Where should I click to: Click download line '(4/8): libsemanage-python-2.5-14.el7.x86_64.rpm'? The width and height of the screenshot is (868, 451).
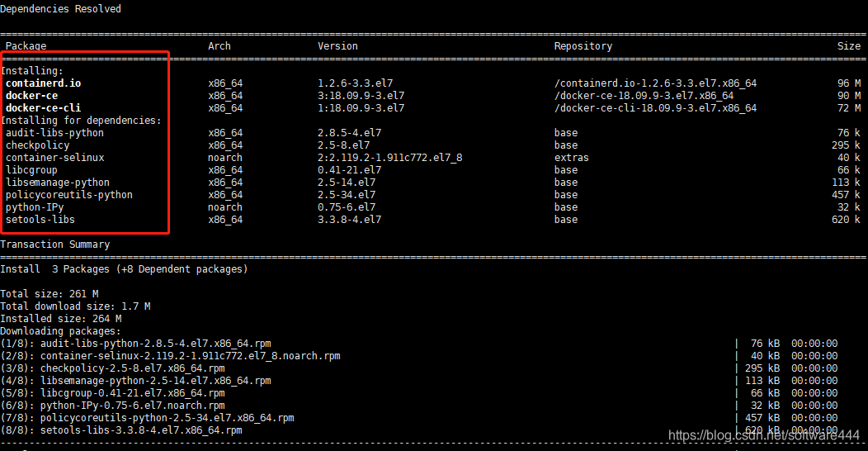pyautogui.click(x=135, y=381)
